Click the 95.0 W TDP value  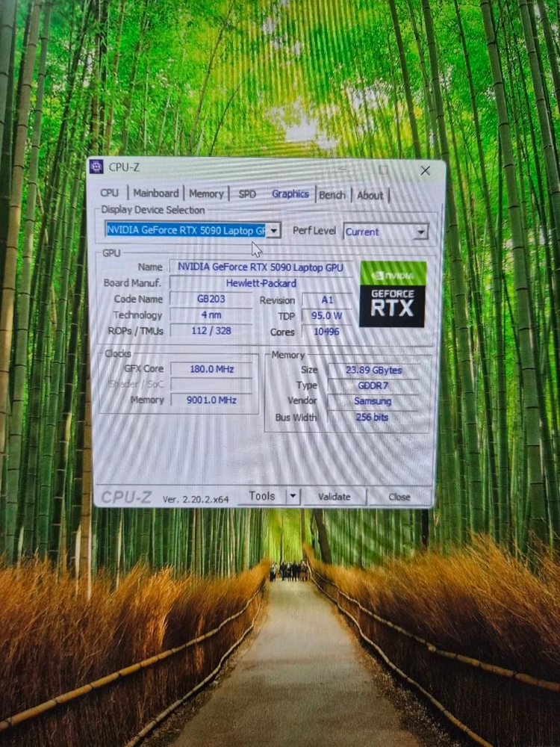tap(327, 316)
